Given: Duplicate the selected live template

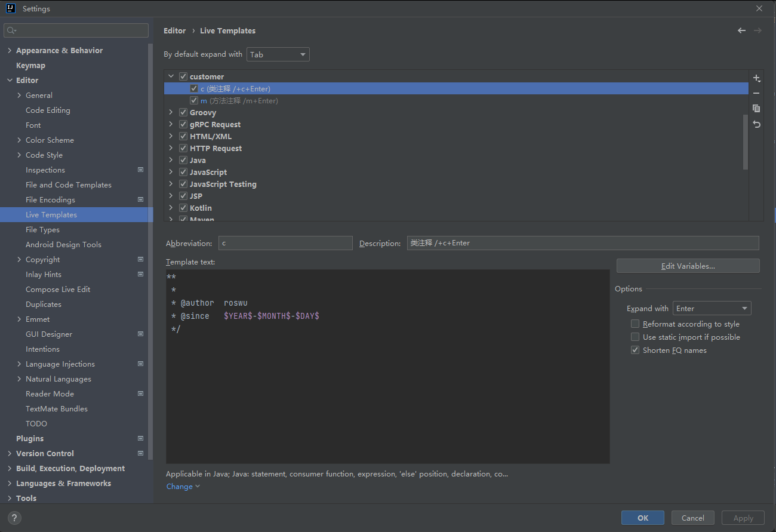Looking at the screenshot, I should point(756,109).
